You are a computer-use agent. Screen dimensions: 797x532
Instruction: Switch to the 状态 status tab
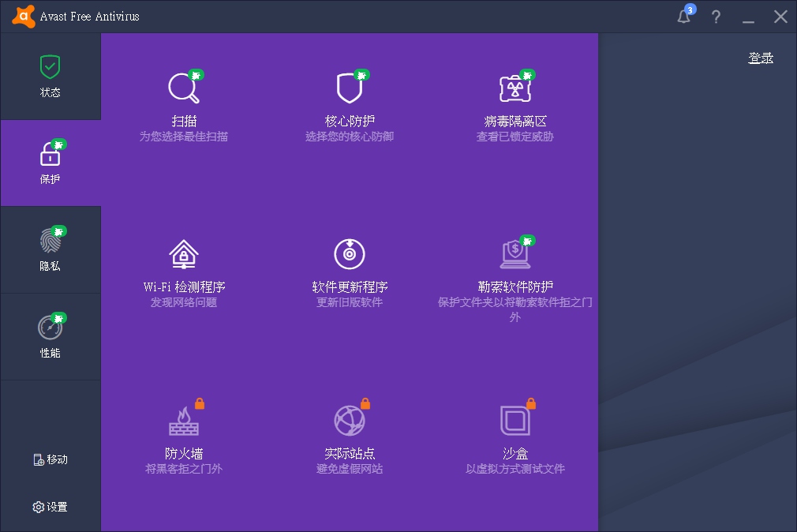51,77
